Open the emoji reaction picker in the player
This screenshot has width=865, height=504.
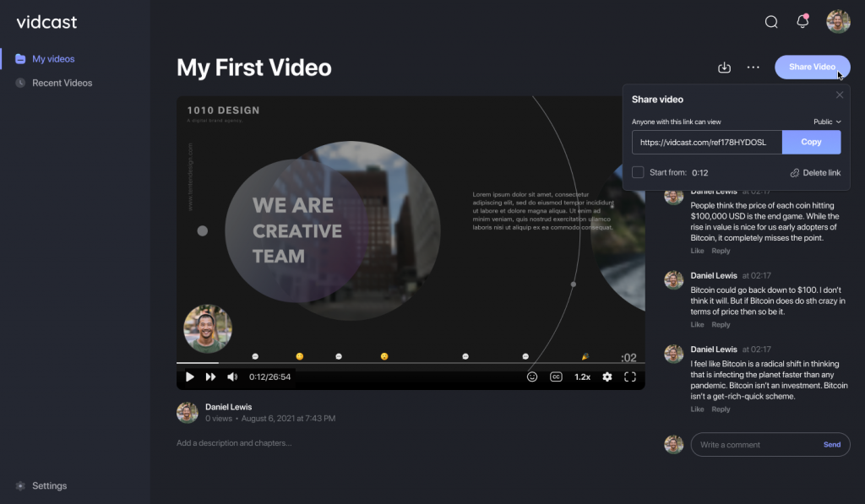531,377
